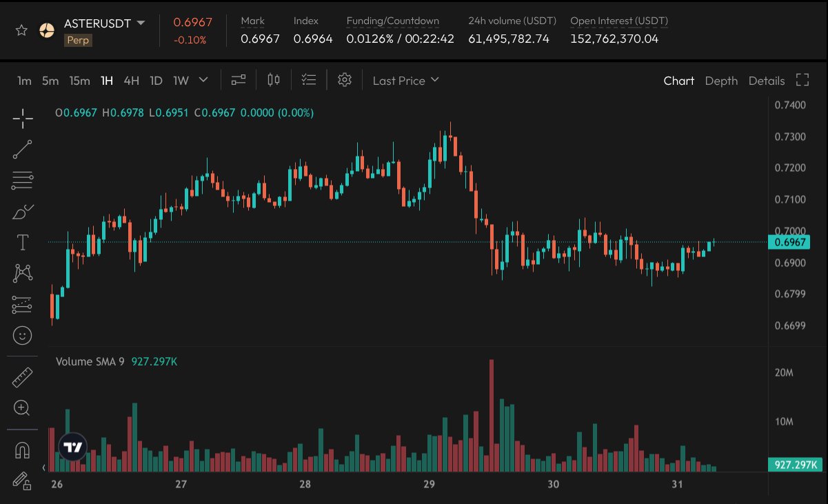Expand more time intervals chevron

[x=203, y=80]
